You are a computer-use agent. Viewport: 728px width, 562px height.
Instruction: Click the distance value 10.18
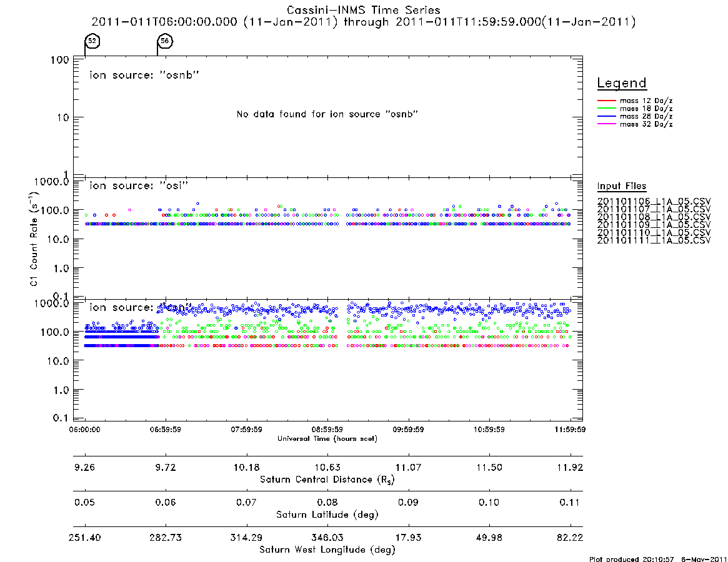tap(247, 467)
